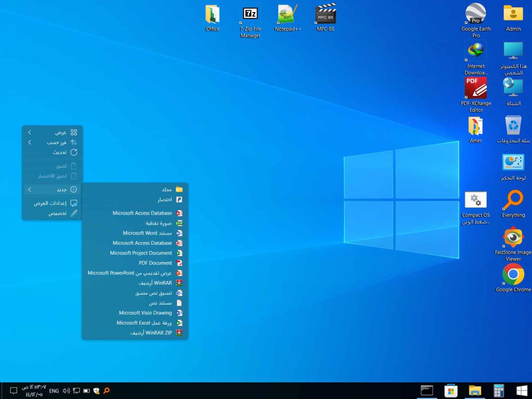Select the Google Chrome desktop icon

513,275
